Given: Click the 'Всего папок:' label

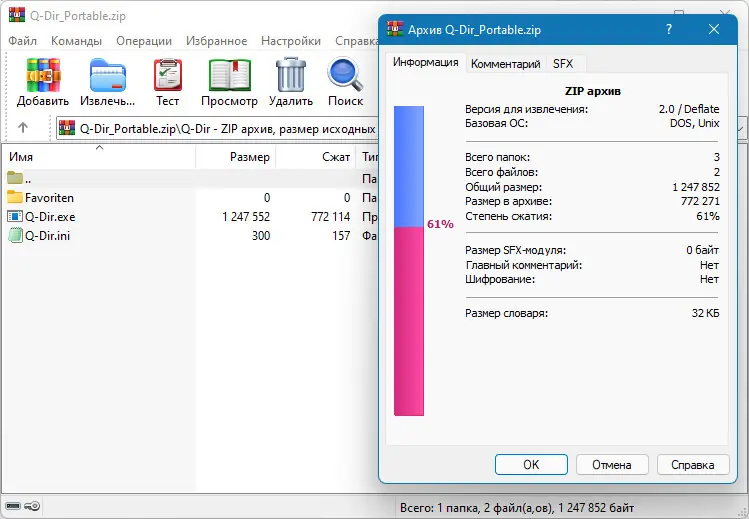Looking at the screenshot, I should 497,157.
